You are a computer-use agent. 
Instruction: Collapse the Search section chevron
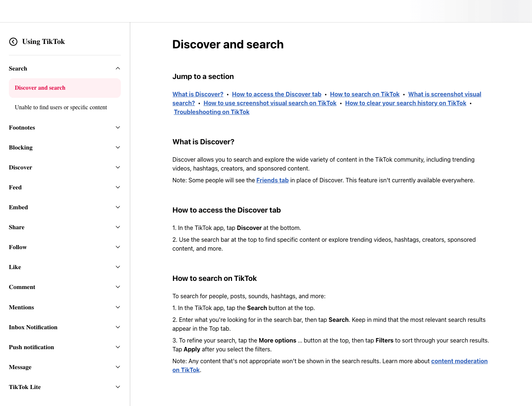(118, 68)
